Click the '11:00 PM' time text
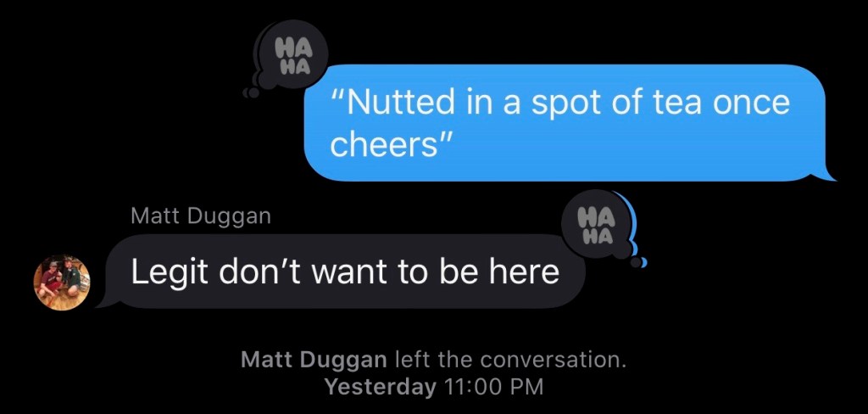 (x=494, y=387)
